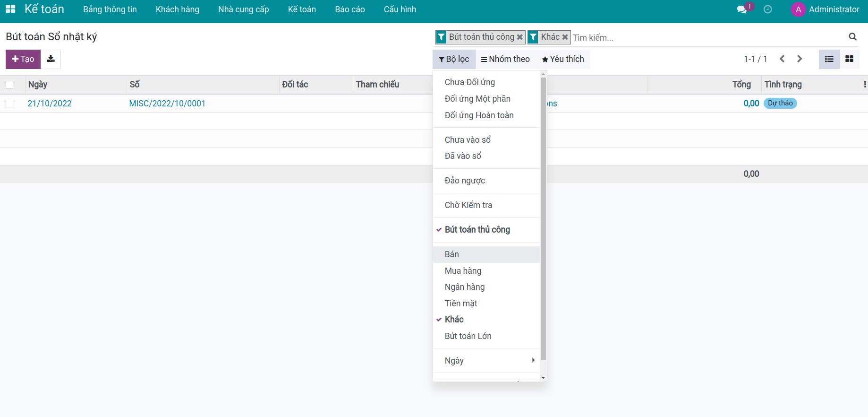The image size is (868, 417).
Task: Open the activities clock icon
Action: [x=768, y=9]
